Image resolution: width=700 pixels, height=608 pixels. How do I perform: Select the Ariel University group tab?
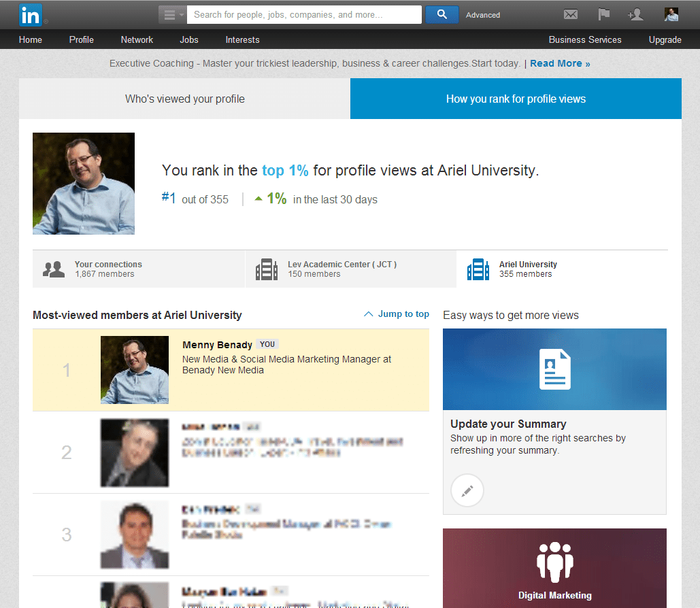[562, 269]
